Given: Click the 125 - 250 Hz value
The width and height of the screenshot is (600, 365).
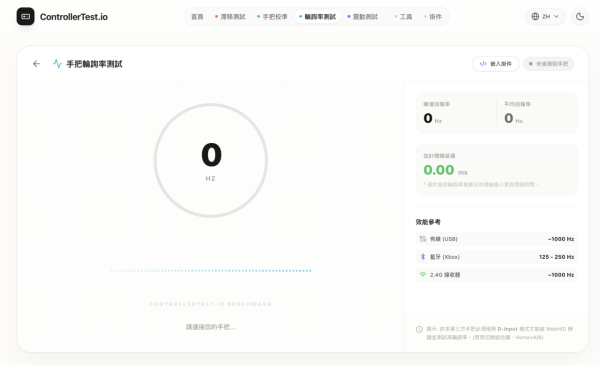Looking at the screenshot, I should pyautogui.click(x=556, y=257).
